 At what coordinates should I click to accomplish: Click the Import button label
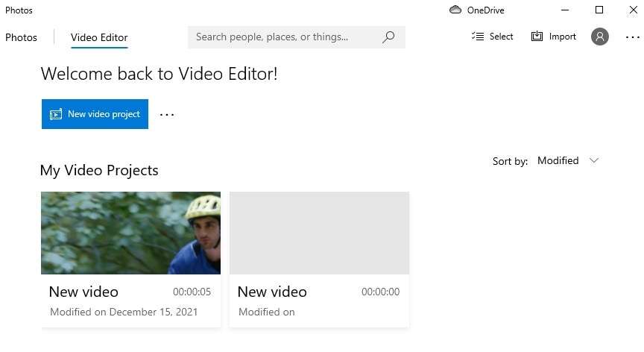pyautogui.click(x=562, y=37)
